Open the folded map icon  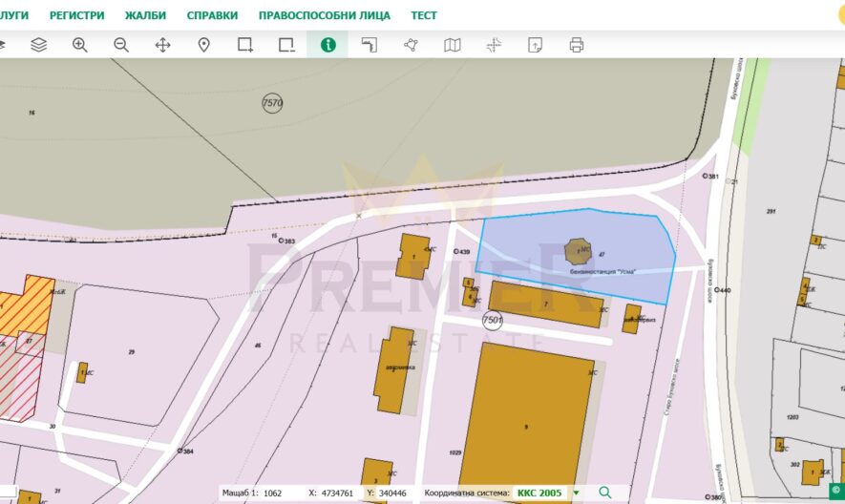(453, 45)
